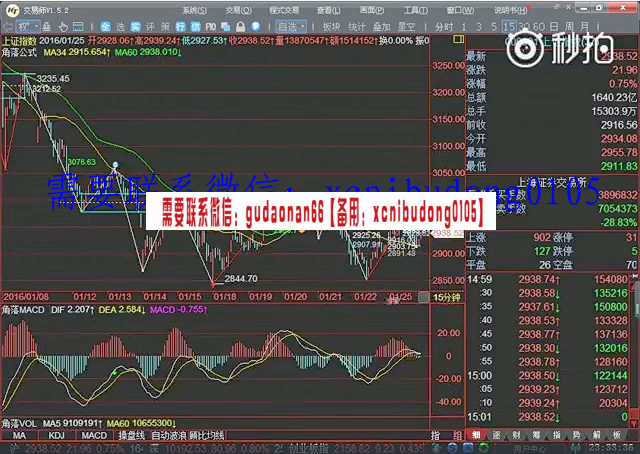This screenshot has height=454, width=640.
Task: Open the 工具(T) menu
Action: click(x=416, y=10)
